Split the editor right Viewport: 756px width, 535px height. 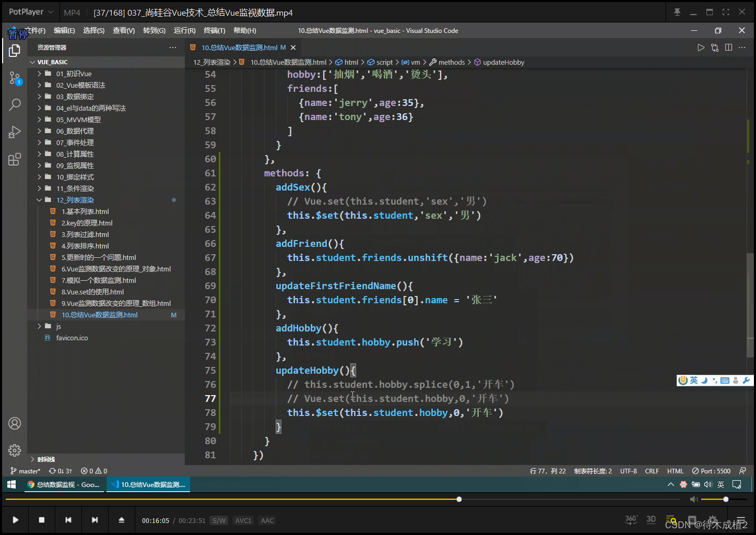[729, 47]
